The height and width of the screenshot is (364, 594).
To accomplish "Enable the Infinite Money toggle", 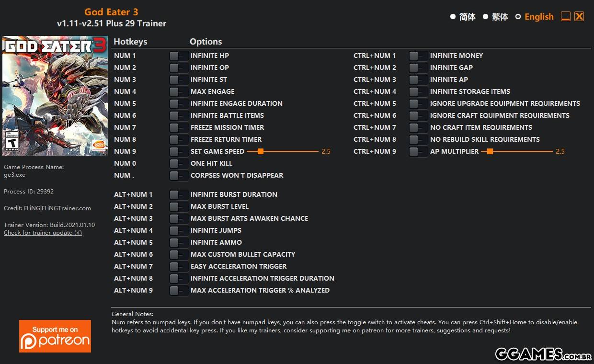I will click(418, 56).
